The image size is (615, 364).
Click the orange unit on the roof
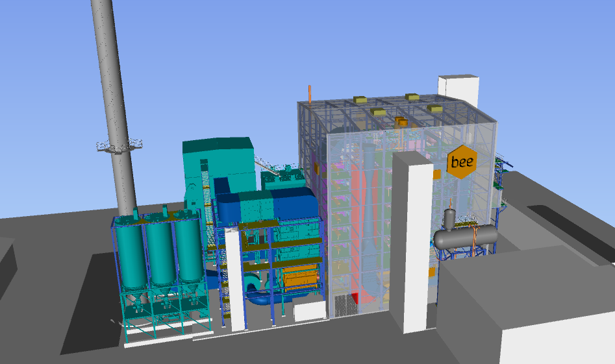[402, 121]
